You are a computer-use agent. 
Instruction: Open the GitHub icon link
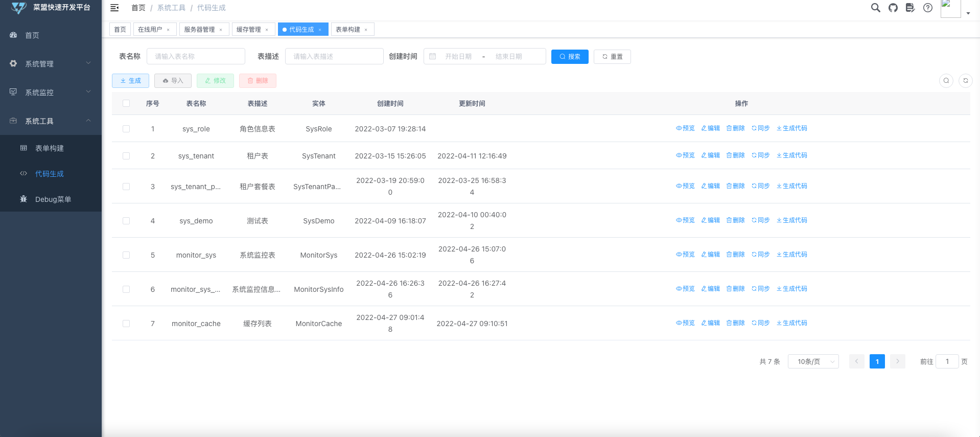click(x=893, y=8)
